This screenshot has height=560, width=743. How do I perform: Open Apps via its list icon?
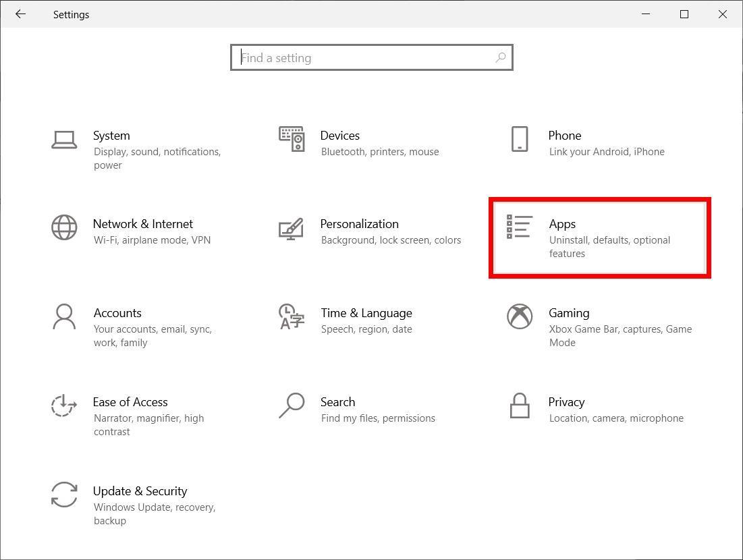tap(520, 227)
